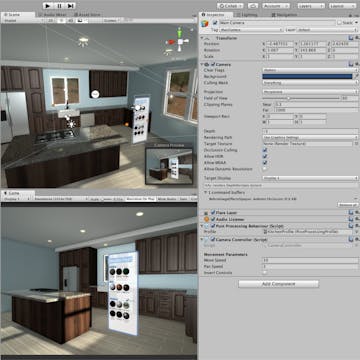This screenshot has height=360, width=360.
Task: Switch to the Asset Store tab
Action: point(87,15)
